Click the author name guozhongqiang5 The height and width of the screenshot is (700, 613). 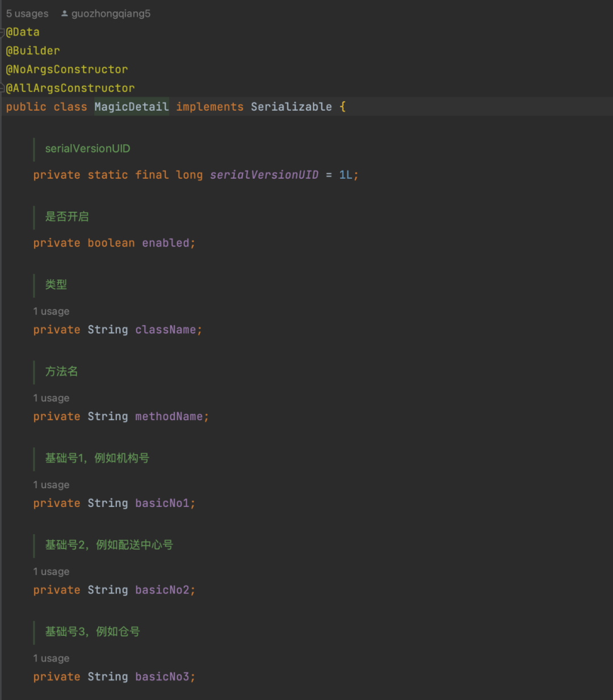(x=111, y=14)
